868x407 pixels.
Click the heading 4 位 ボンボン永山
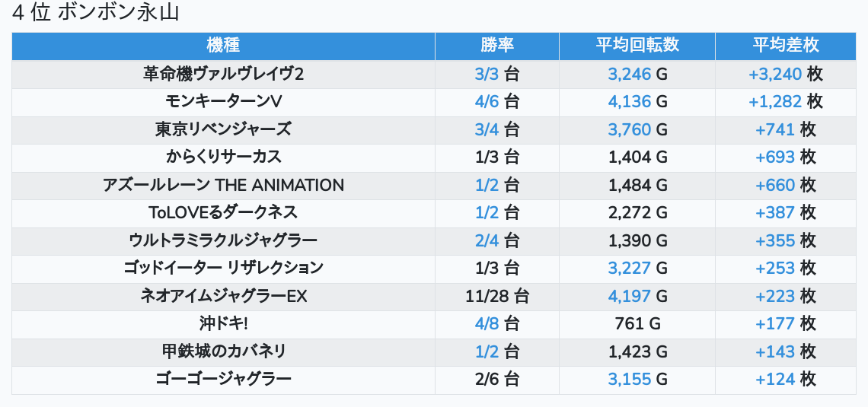[x=96, y=13]
